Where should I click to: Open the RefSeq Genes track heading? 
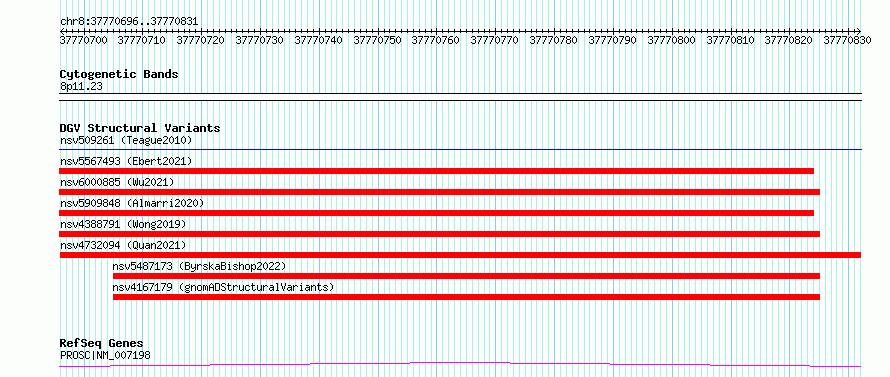[x=101, y=344]
